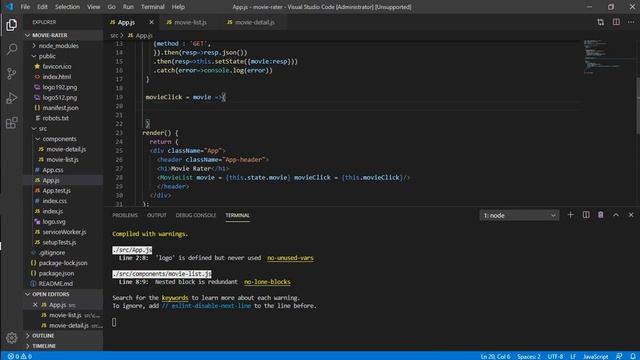Open the Explorer view in activity bar
The width and height of the screenshot is (640, 360).
point(11,25)
